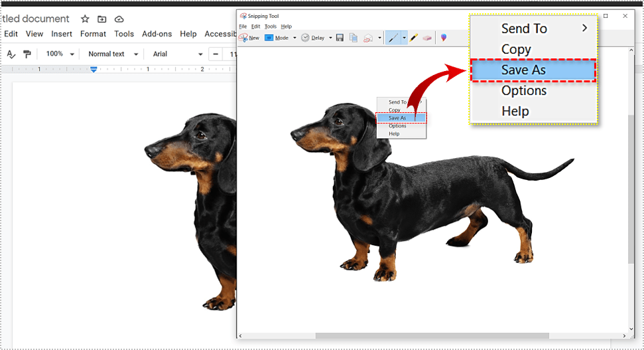Screen dimensions: 644x350
Task: Select the Pen tool in Snipping Tool
Action: coord(393,38)
